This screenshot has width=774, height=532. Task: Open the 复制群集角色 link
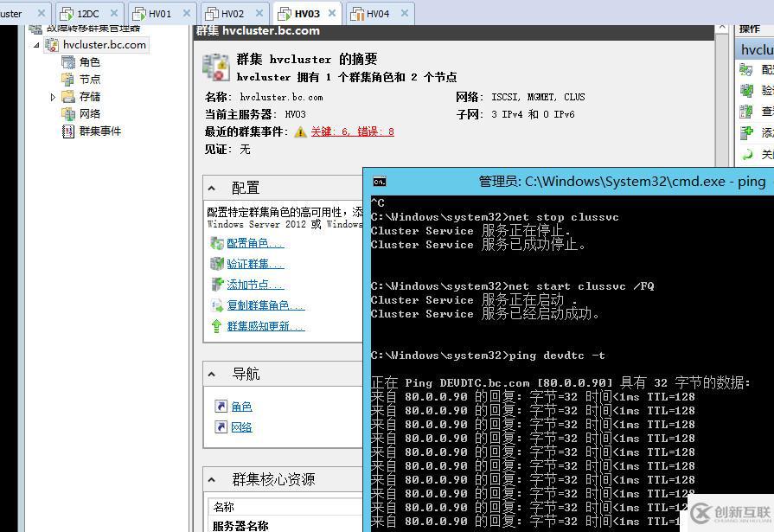(265, 305)
